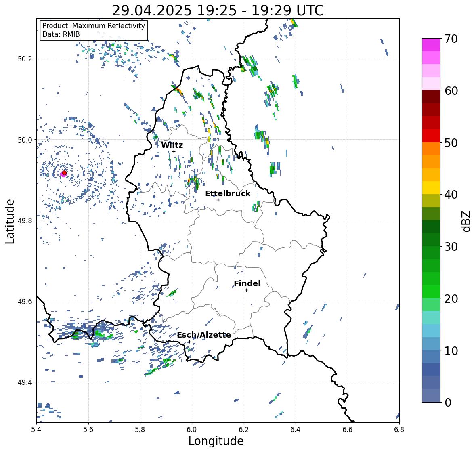
Task: Click the 'Latitude' axis label
Action: 10,221
